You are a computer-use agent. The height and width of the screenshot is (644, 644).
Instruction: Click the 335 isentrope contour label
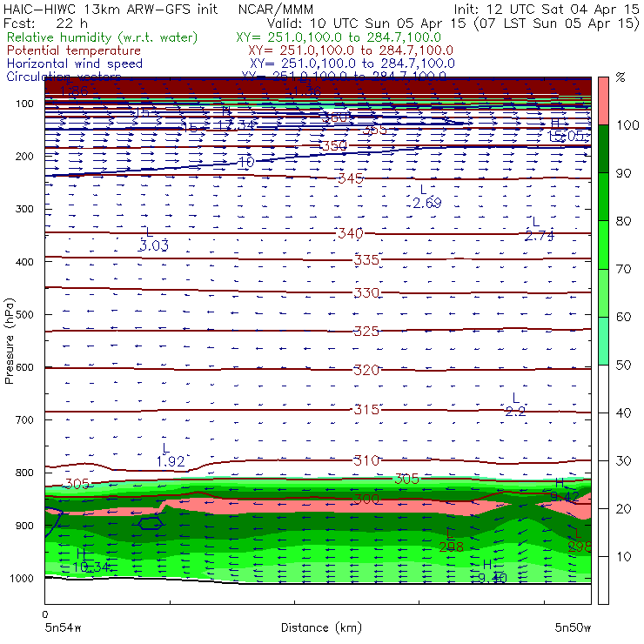pos(366,259)
